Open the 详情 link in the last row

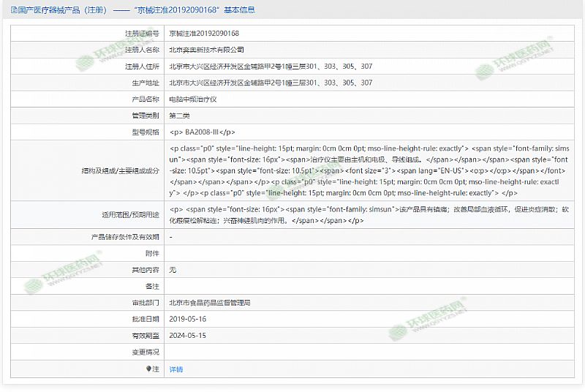pyautogui.click(x=176, y=369)
